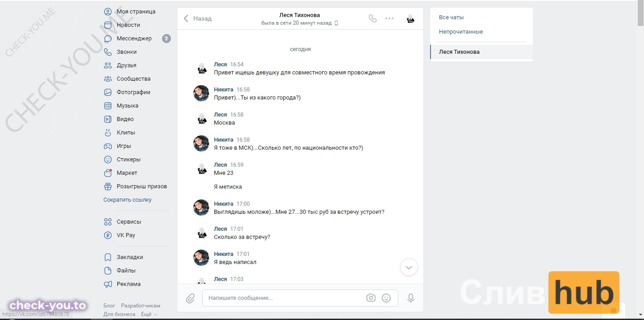Select the Непрочитанные filter
This screenshot has height=320, width=644.
[x=461, y=32]
